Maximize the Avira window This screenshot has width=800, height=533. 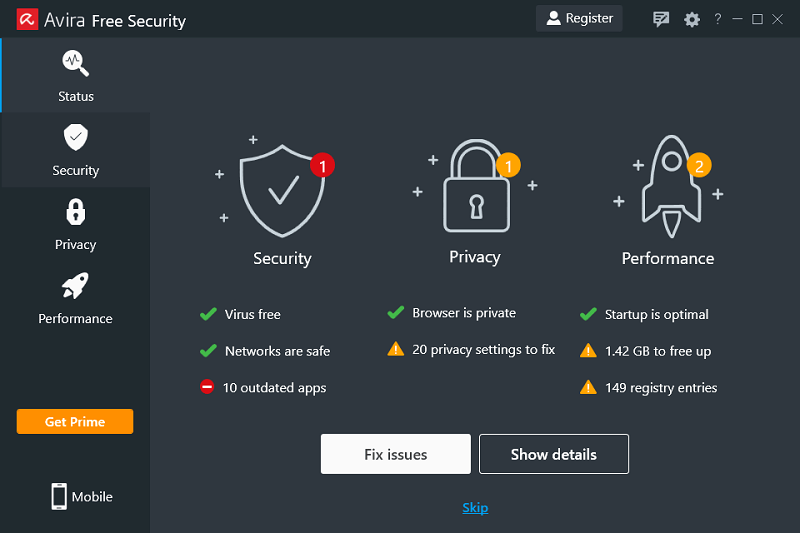pyautogui.click(x=757, y=19)
